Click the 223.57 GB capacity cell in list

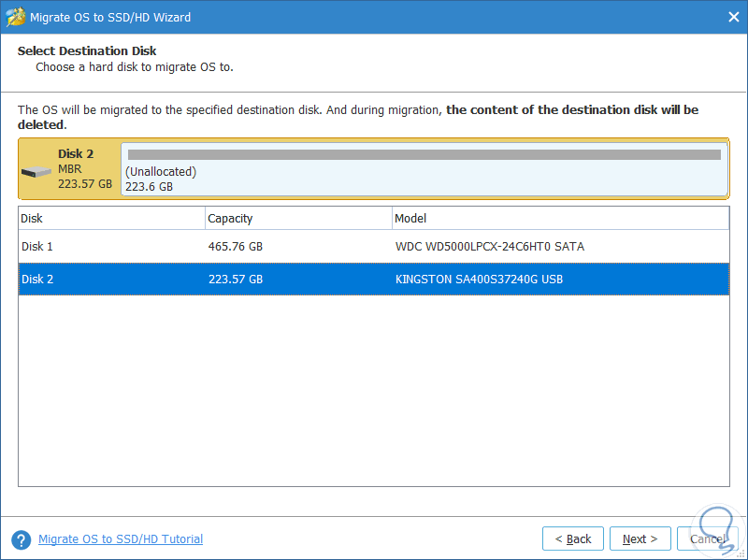(x=235, y=280)
